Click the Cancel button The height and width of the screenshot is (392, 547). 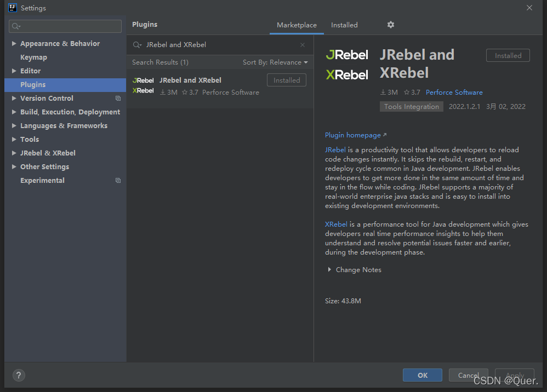pyautogui.click(x=468, y=375)
